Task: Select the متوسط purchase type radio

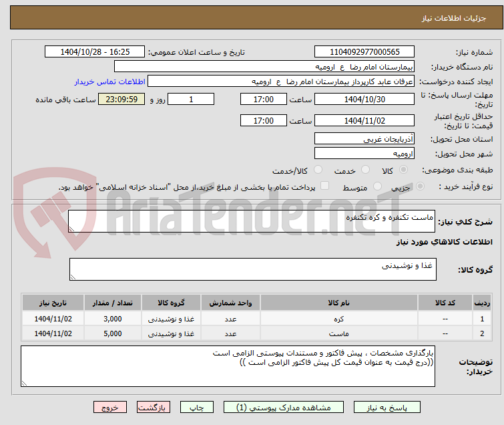Action: [x=377, y=186]
